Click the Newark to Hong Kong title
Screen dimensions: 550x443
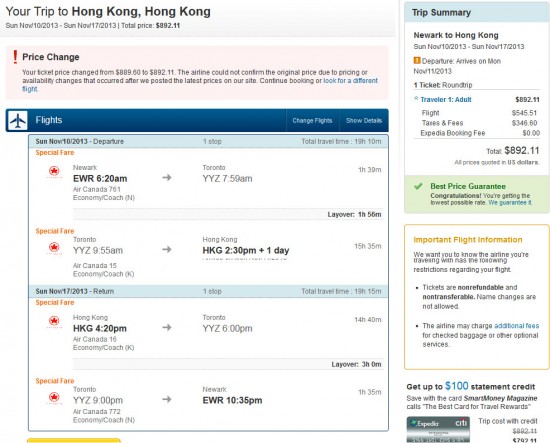coord(456,35)
